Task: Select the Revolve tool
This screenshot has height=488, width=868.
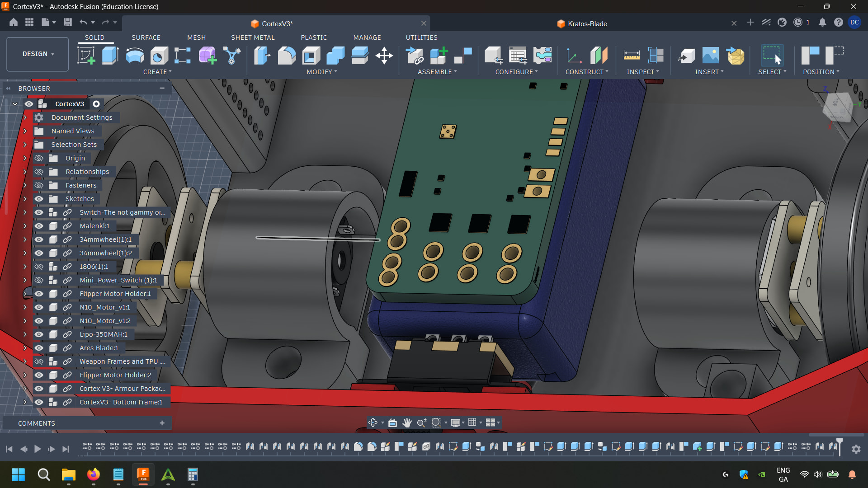Action: 135,56
